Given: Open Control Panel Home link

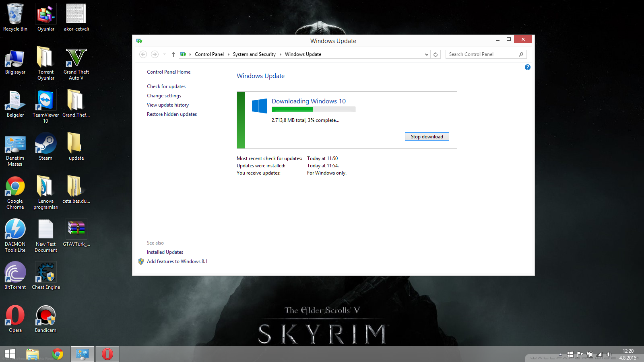Looking at the screenshot, I should coord(169,72).
